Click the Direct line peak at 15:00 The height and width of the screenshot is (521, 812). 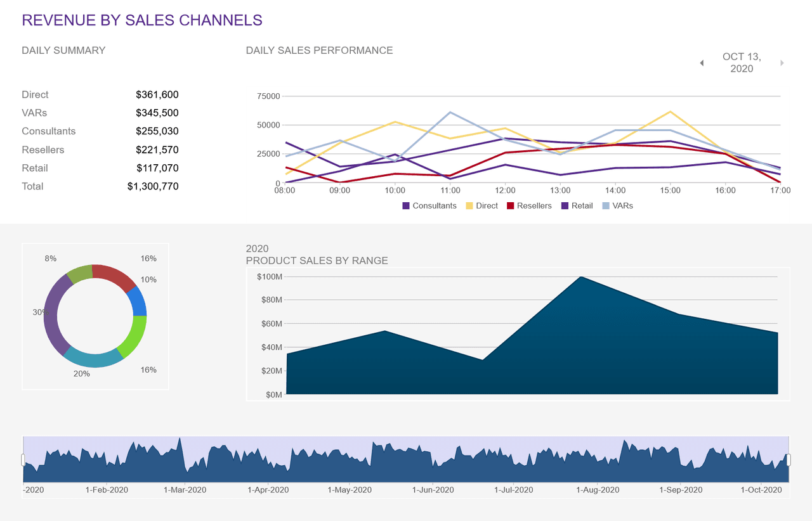pyautogui.click(x=671, y=112)
